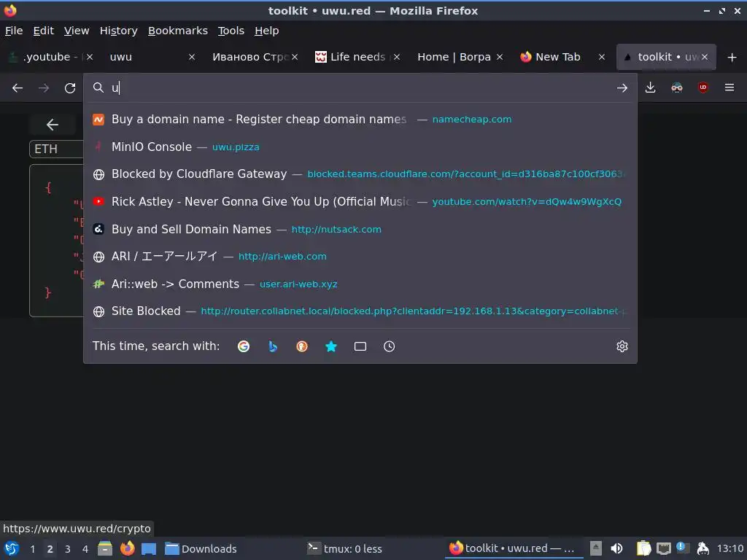This screenshot has width=747, height=560.
Task: Select the Site Blocked suggestion
Action: point(360,311)
